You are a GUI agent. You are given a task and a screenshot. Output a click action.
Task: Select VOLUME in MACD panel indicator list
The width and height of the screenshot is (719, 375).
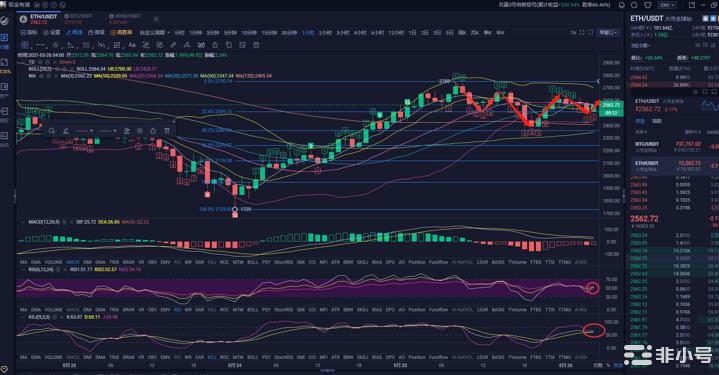pos(53,262)
